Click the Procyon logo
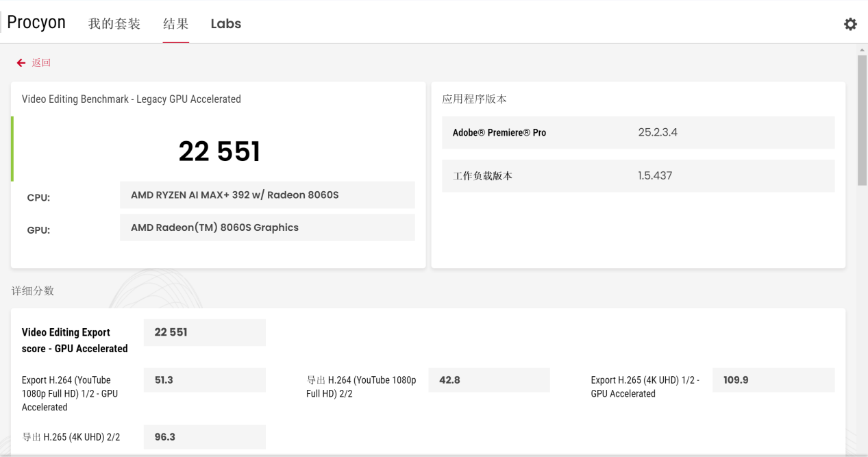Screen dimensions: 868x457 coord(36,23)
